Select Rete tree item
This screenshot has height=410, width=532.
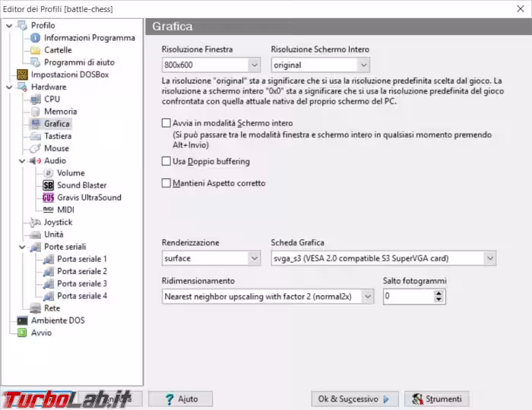click(x=52, y=308)
